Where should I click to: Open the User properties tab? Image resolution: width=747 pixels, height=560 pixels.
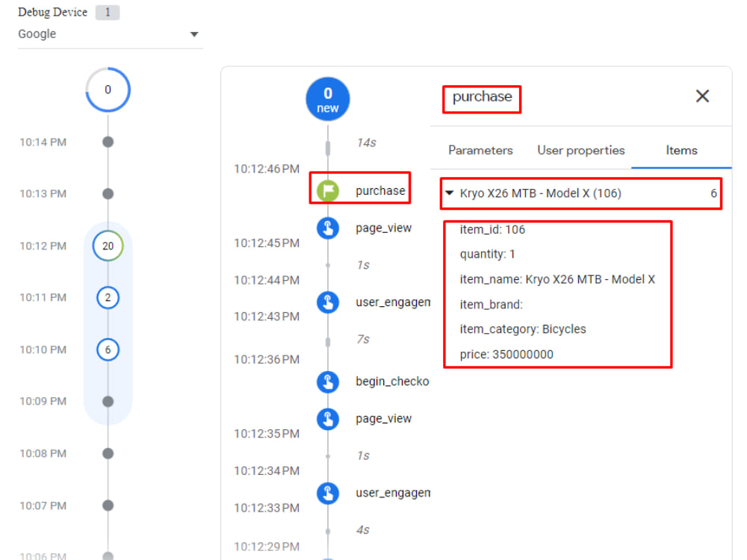[580, 150]
